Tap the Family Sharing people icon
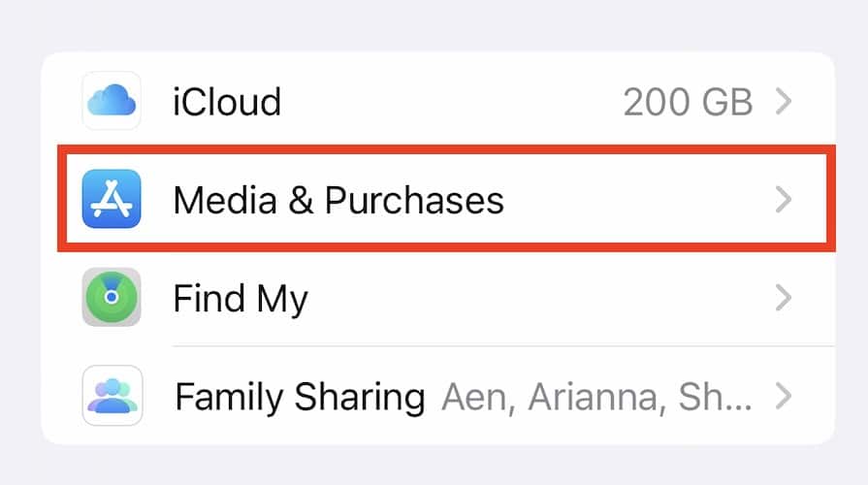 coord(112,395)
